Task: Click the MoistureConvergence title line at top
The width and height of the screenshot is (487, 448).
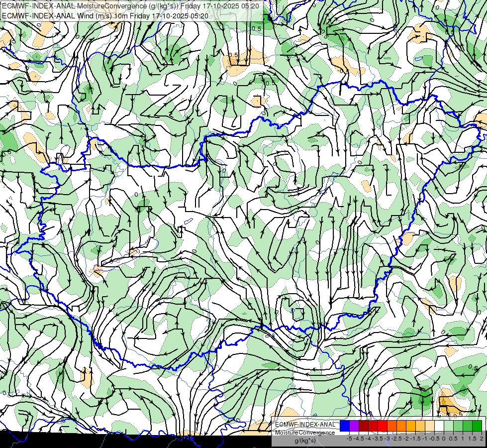Action: click(130, 6)
